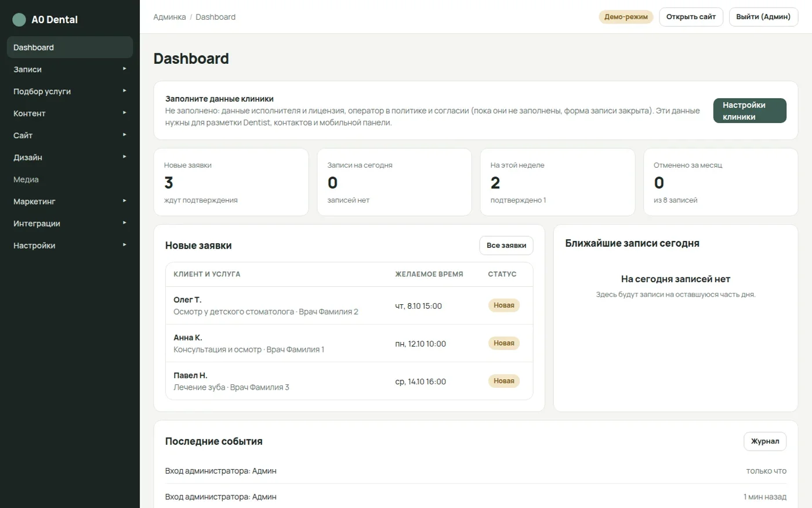Click the Демо-режим badge
812x508 pixels.
click(626, 17)
